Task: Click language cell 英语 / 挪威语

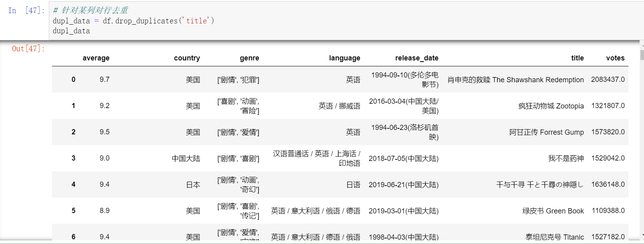Action: click(339, 106)
